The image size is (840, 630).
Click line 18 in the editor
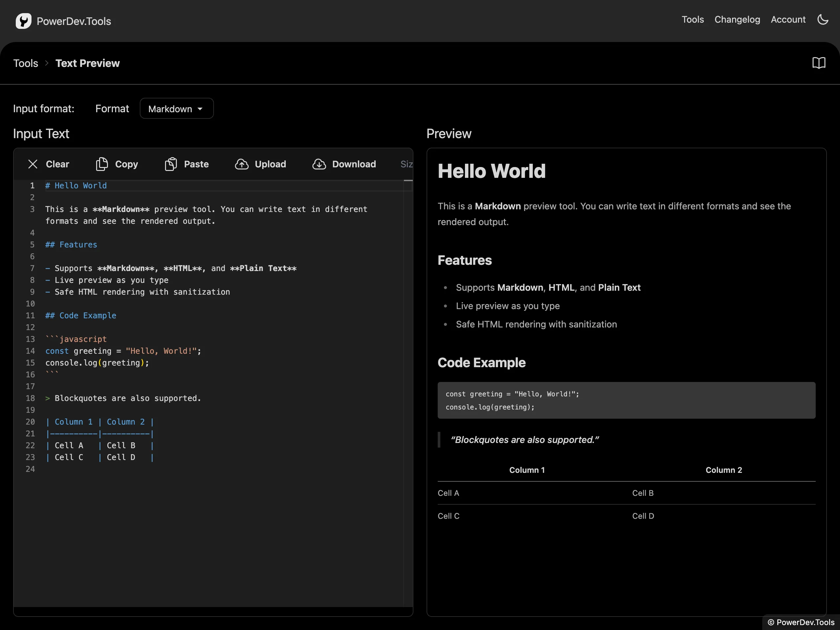click(123, 398)
